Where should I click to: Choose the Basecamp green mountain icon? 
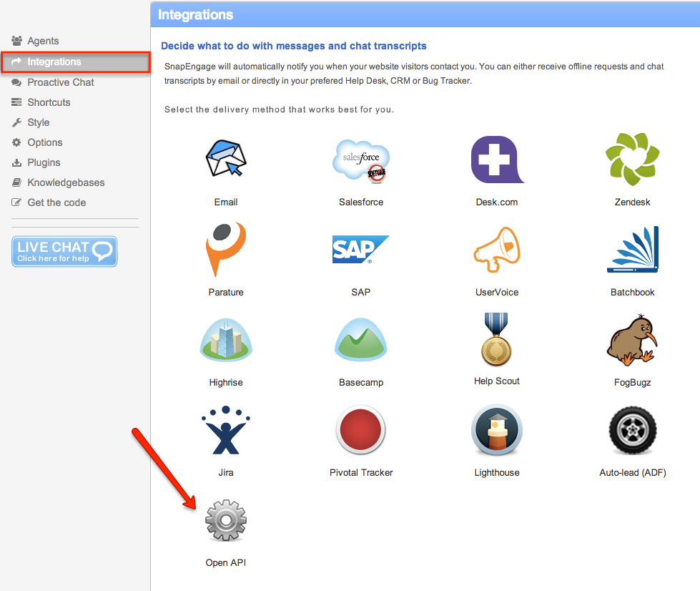click(361, 339)
